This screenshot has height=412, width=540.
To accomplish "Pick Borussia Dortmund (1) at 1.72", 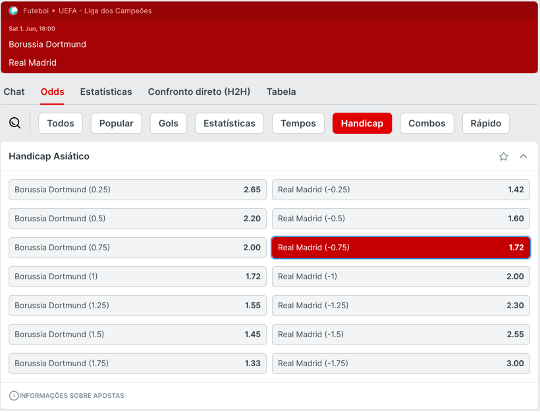I will (137, 276).
